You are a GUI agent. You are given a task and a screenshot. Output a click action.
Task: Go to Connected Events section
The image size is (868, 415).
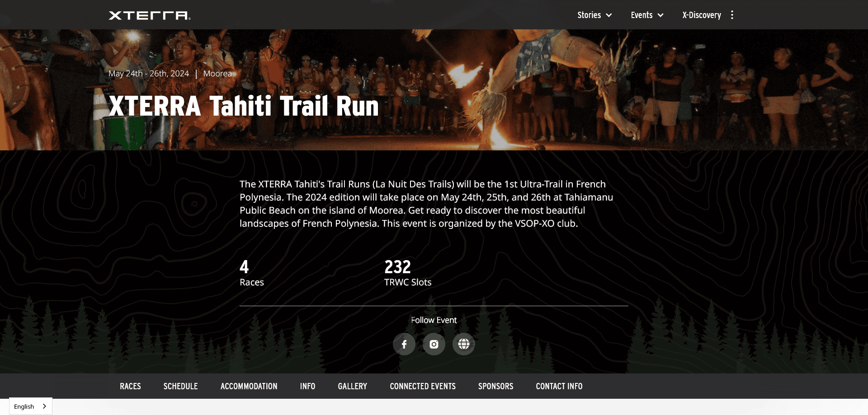click(x=423, y=386)
